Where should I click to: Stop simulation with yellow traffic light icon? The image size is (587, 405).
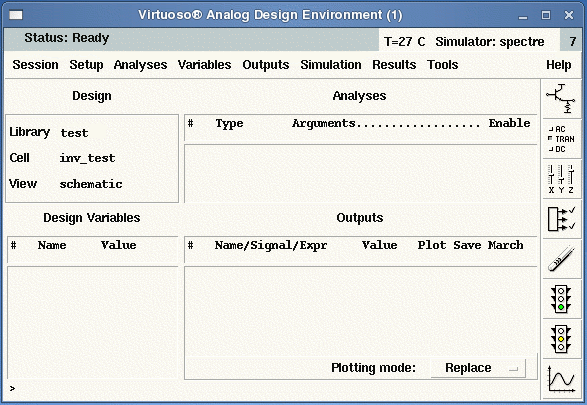coord(561,339)
